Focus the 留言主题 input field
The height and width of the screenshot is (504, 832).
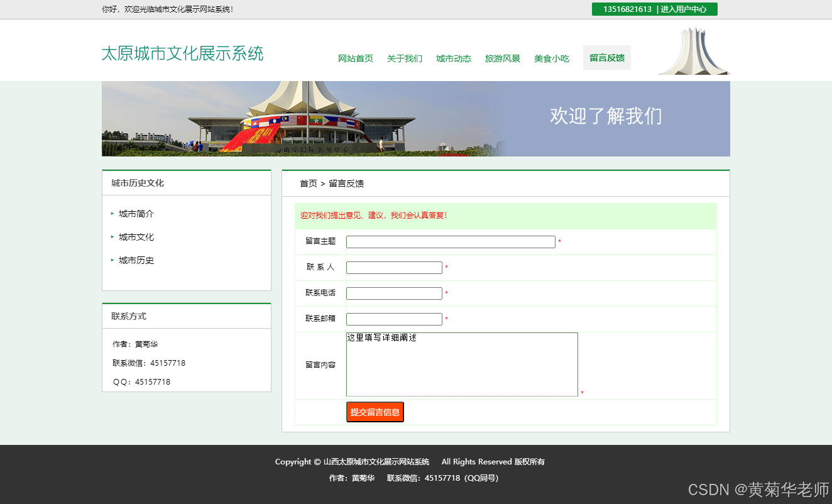[451, 242]
